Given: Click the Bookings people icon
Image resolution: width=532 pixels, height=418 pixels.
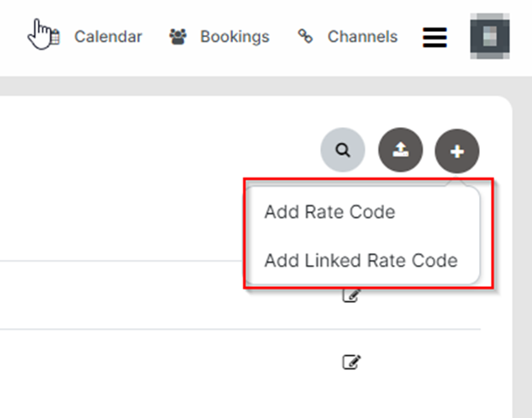Looking at the screenshot, I should pos(177,37).
